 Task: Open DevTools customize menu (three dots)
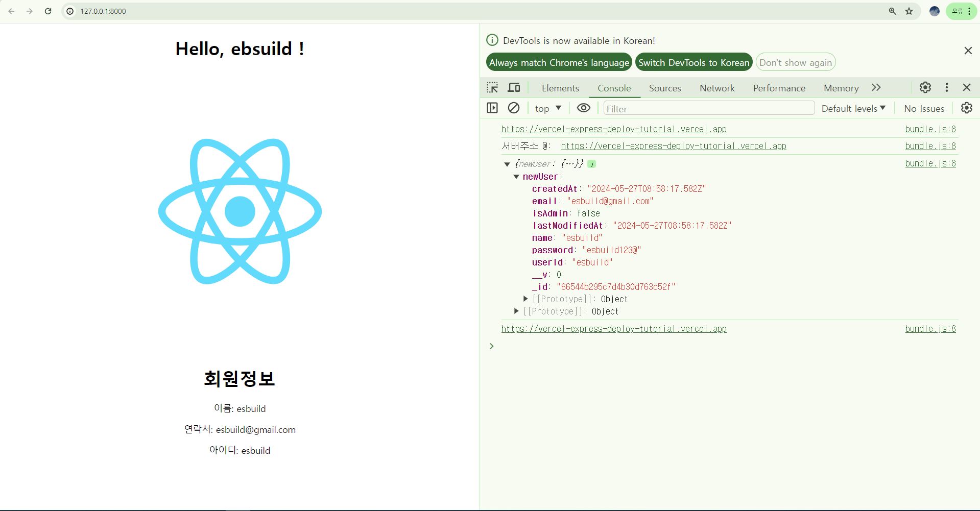click(947, 88)
